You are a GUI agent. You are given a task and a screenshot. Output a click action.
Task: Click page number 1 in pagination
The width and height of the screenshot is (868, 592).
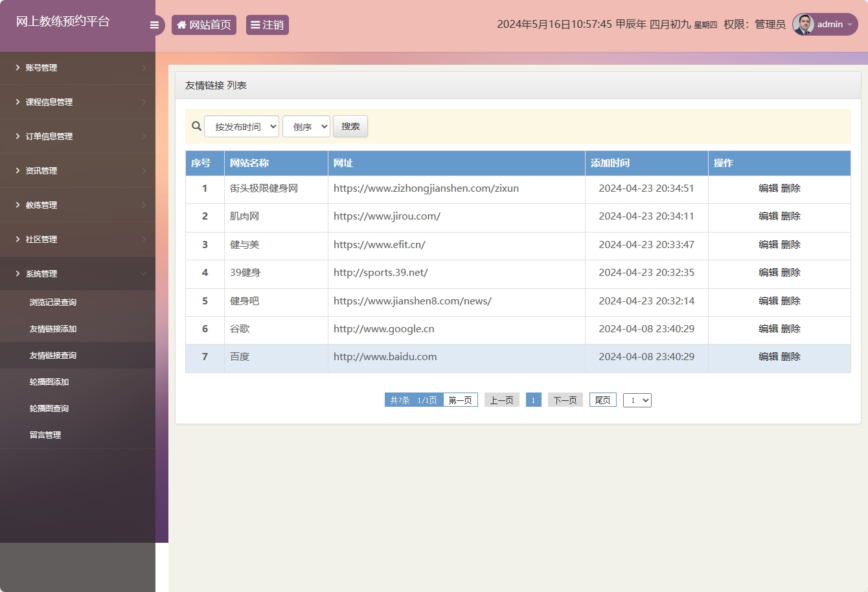[533, 400]
